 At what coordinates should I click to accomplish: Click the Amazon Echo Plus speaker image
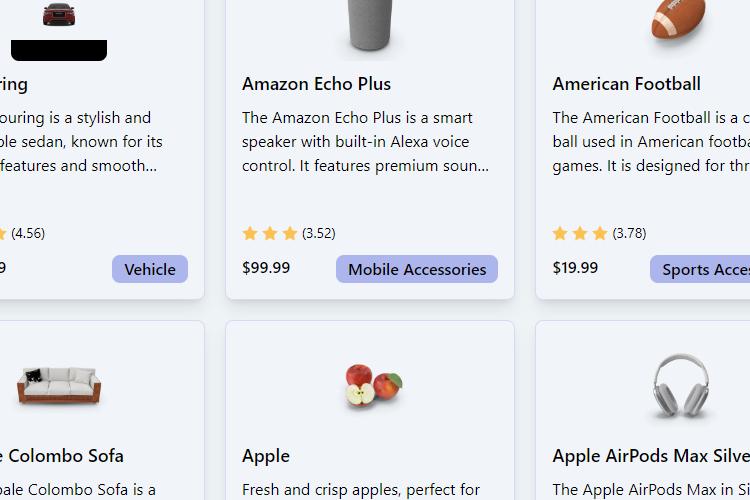[370, 25]
